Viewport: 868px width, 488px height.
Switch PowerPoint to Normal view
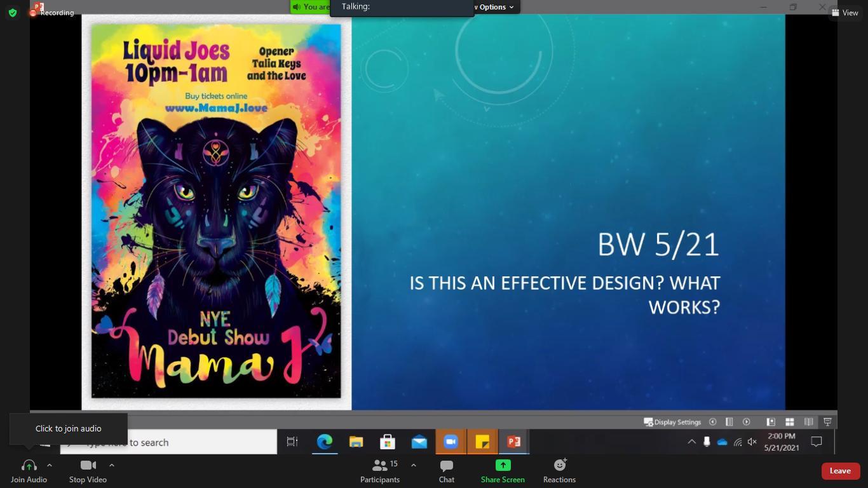click(x=771, y=422)
